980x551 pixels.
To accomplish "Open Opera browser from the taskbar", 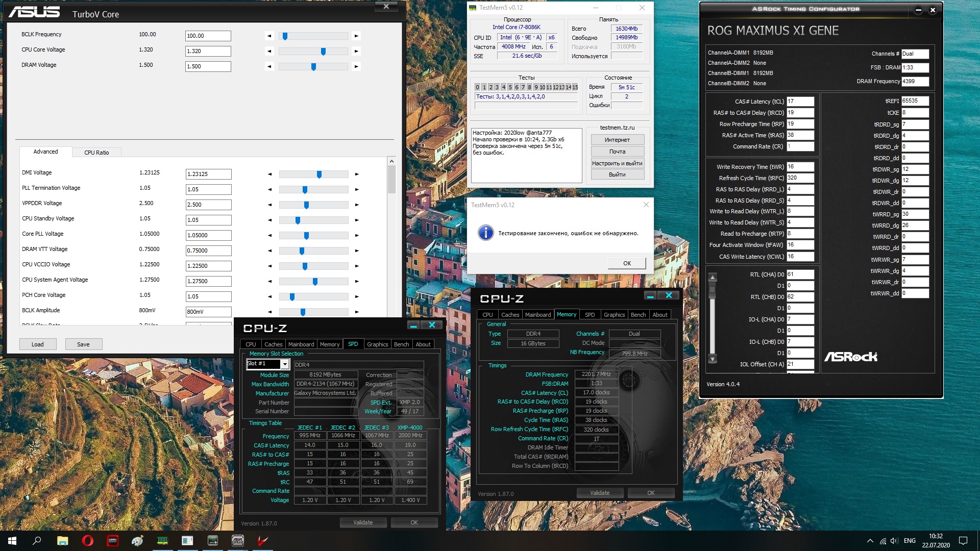I will pos(87,541).
